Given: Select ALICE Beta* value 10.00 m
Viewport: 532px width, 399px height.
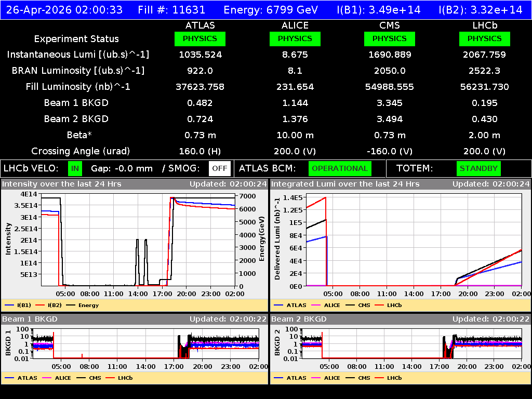Looking at the screenshot, I should pyautogui.click(x=295, y=135).
